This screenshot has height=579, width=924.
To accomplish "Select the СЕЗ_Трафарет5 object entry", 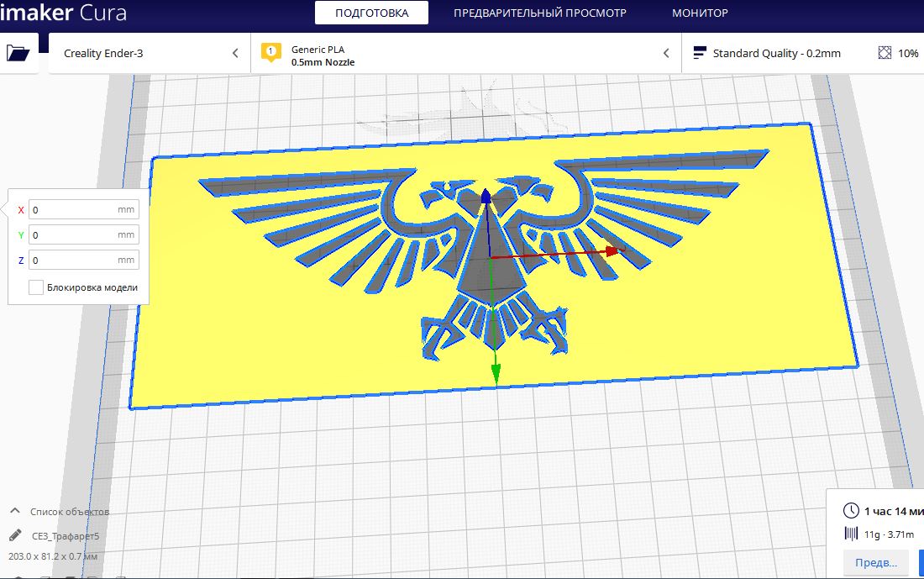I will pyautogui.click(x=66, y=536).
